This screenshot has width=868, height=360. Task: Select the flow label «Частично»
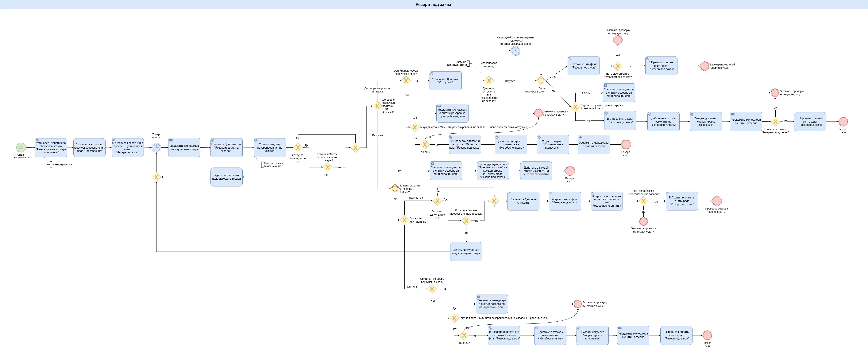click(x=411, y=287)
